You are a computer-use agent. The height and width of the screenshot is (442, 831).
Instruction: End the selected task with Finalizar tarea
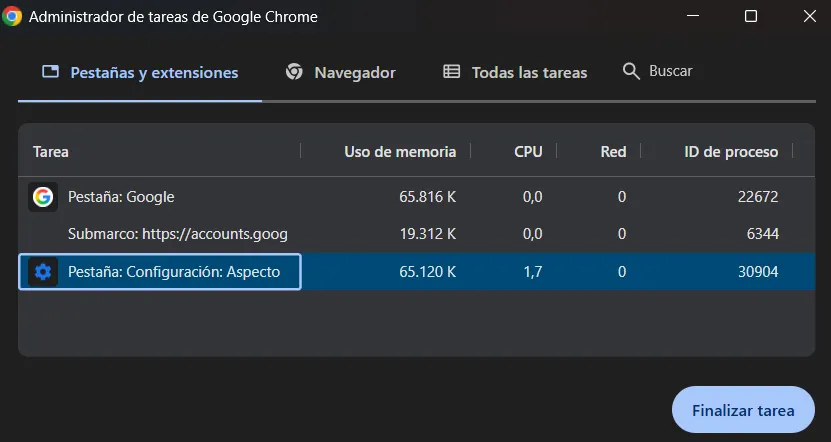click(x=743, y=410)
